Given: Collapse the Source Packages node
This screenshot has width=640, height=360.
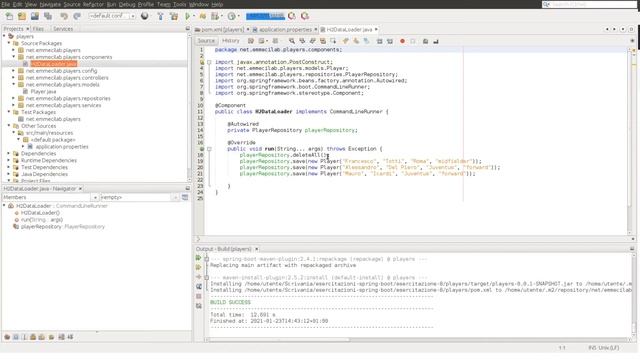Looking at the screenshot, I should (9, 43).
